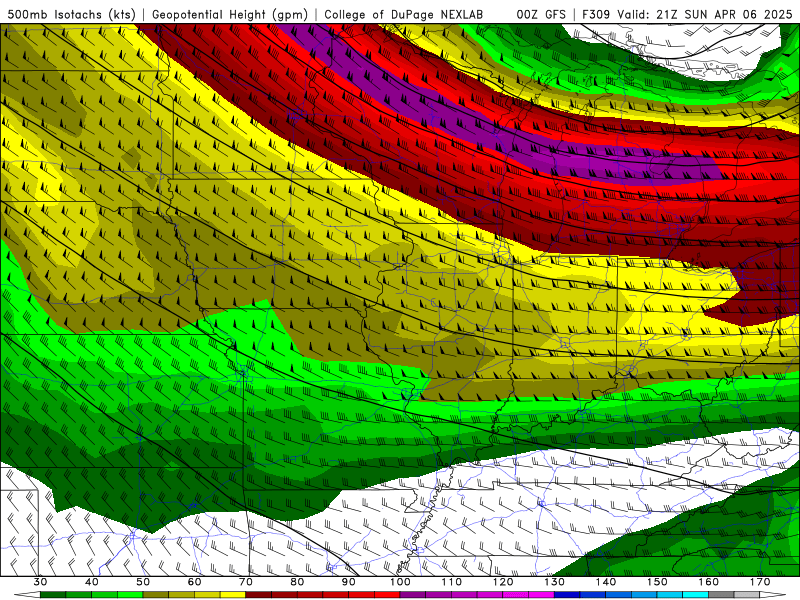Select the bright red swatch just before 100
Image resolution: width=800 pixels, height=600 pixels.
387,595
